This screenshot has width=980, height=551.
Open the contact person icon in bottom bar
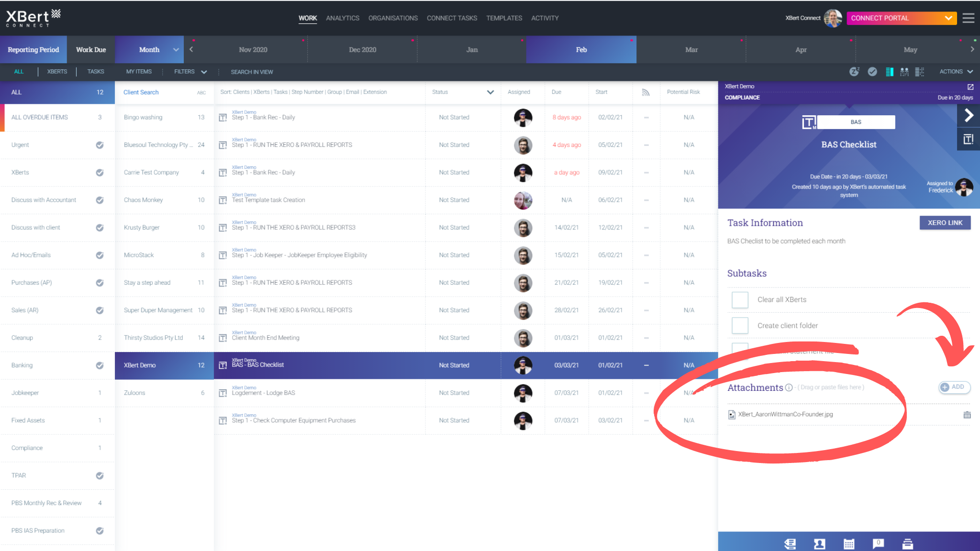819,544
